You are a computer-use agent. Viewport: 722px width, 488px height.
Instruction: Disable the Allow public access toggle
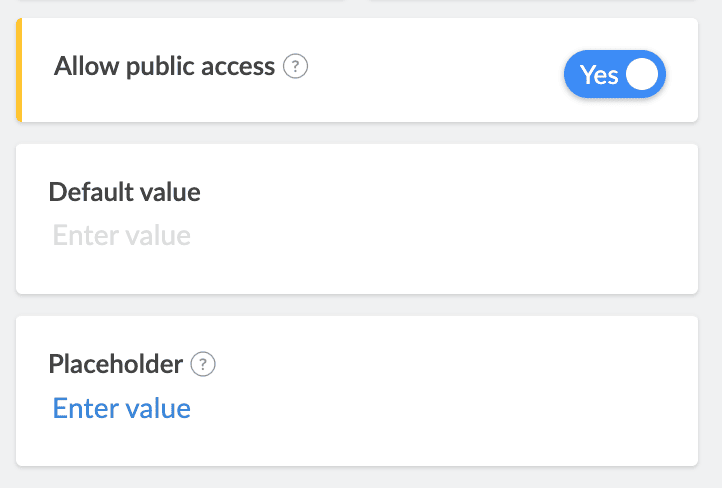coord(615,75)
